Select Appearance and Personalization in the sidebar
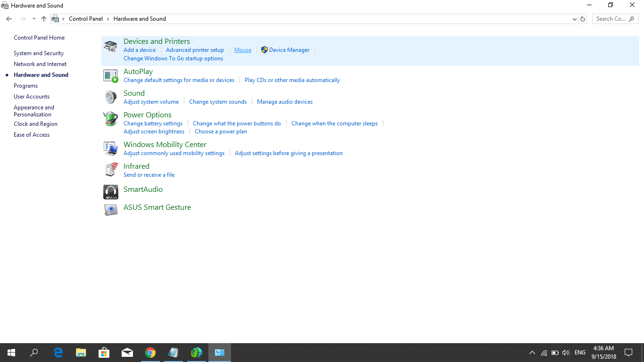Image resolution: width=644 pixels, height=362 pixels. (34, 111)
